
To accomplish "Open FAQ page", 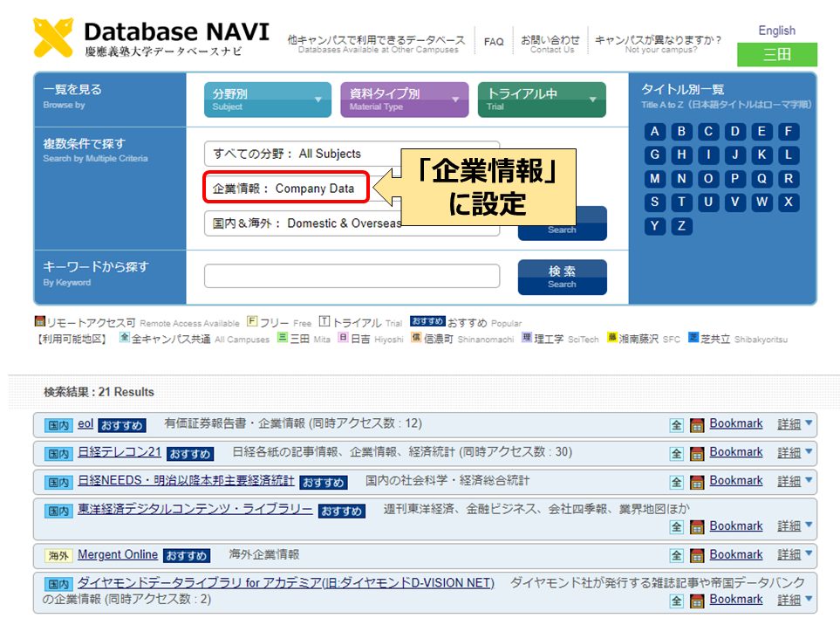I will (494, 42).
